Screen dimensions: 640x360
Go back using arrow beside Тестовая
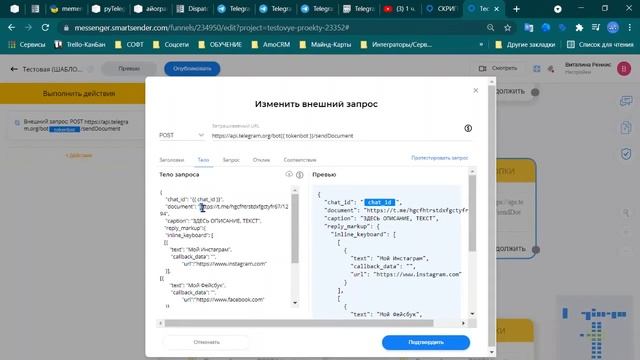click(14, 69)
